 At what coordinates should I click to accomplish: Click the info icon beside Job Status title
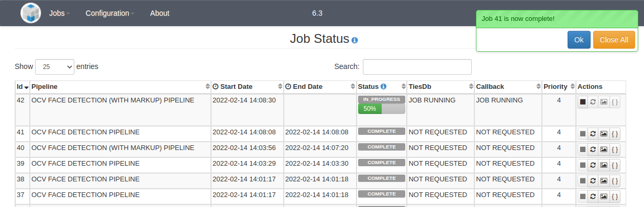(x=354, y=40)
